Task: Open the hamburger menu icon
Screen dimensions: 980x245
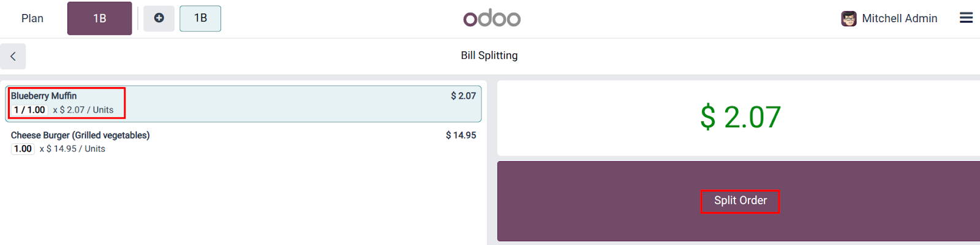Action: pyautogui.click(x=966, y=18)
